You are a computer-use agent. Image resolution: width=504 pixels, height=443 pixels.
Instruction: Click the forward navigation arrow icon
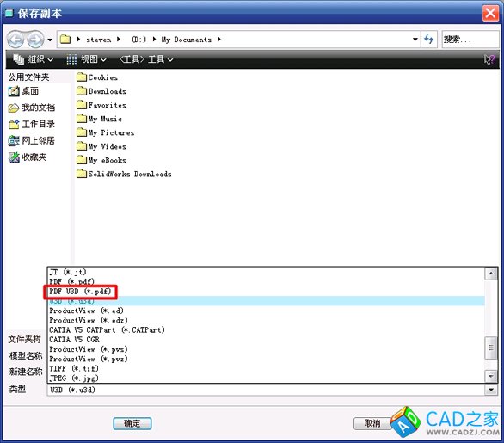(x=35, y=40)
